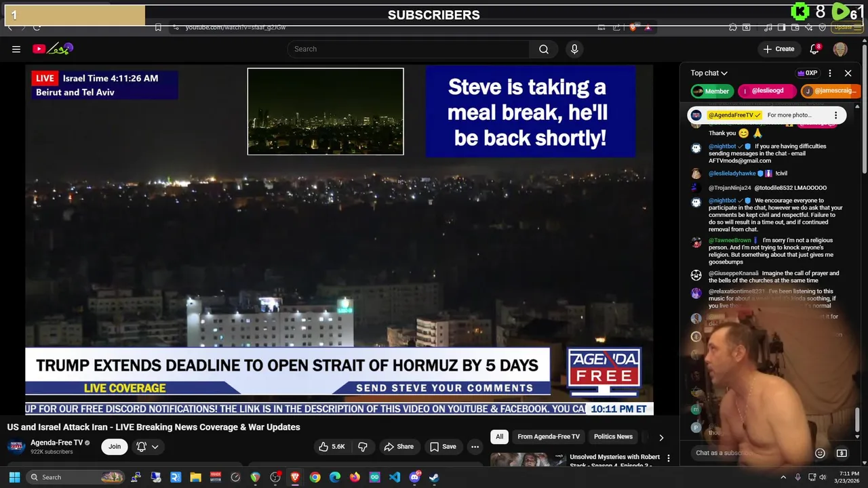Screen dimensions: 868x488
Task: Click the Super Chat dollar icon
Action: tap(842, 453)
